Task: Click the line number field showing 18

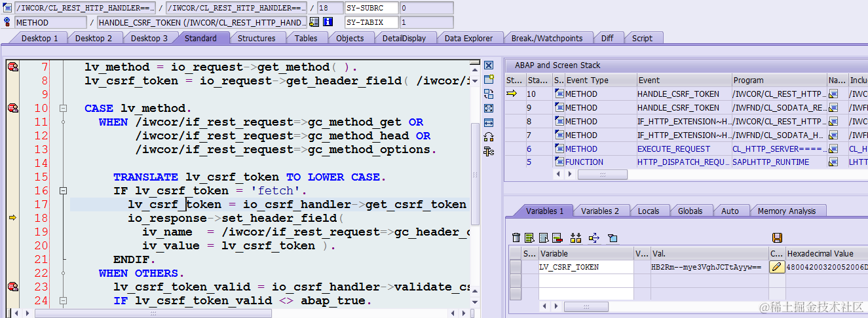Action: pos(330,8)
